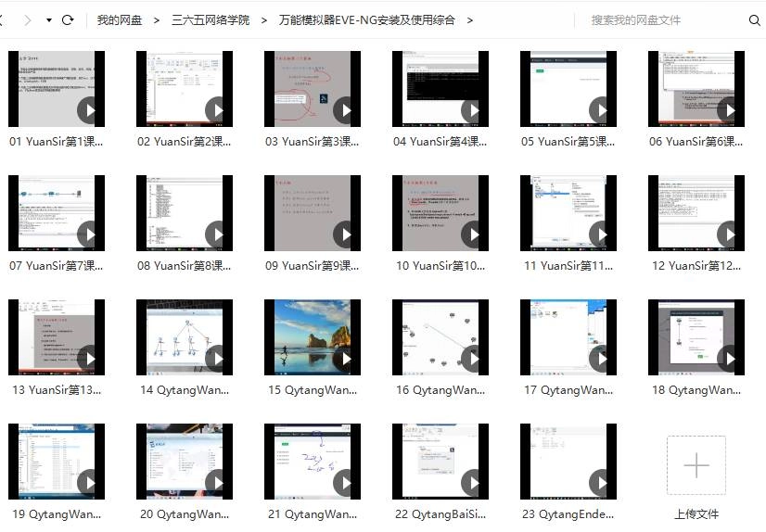Viewport: 766px width, 532px height.
Task: Select file name 14 QytangWan...
Action: pyautogui.click(x=185, y=390)
